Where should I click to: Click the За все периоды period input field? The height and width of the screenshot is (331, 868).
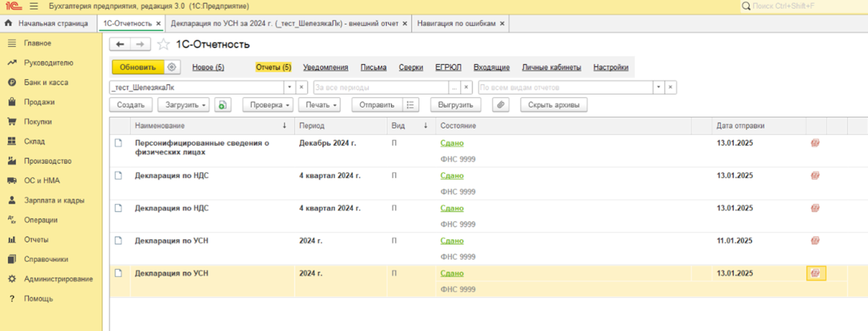click(381, 87)
